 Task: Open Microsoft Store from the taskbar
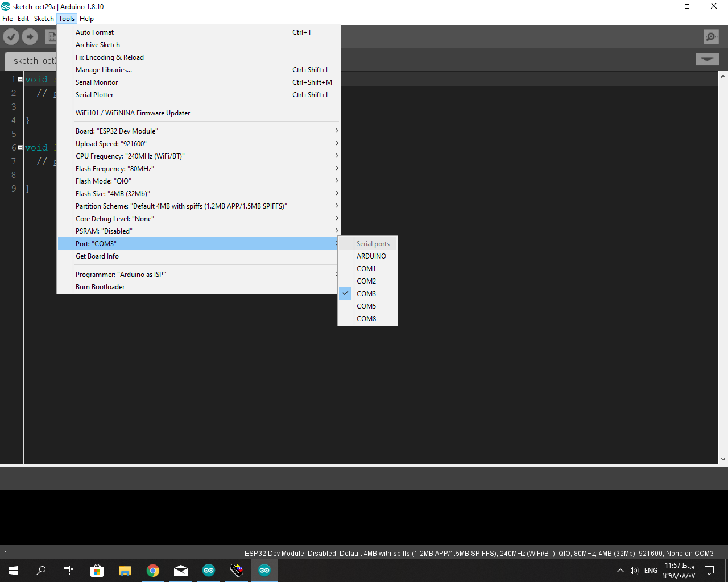(97, 571)
